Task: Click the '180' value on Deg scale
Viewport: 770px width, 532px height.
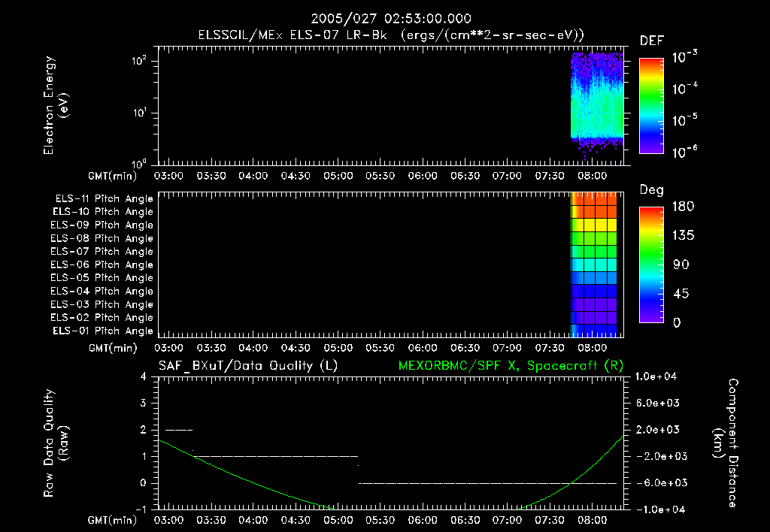Action: click(683, 206)
